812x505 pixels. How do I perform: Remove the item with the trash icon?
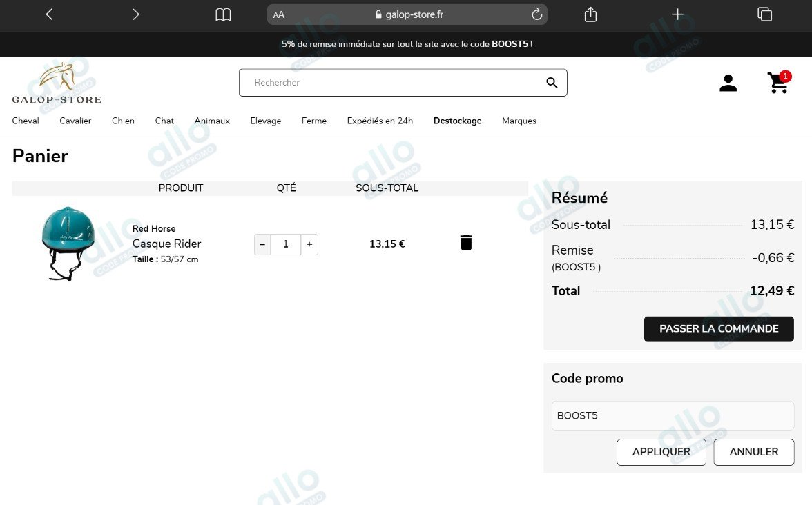pos(466,243)
